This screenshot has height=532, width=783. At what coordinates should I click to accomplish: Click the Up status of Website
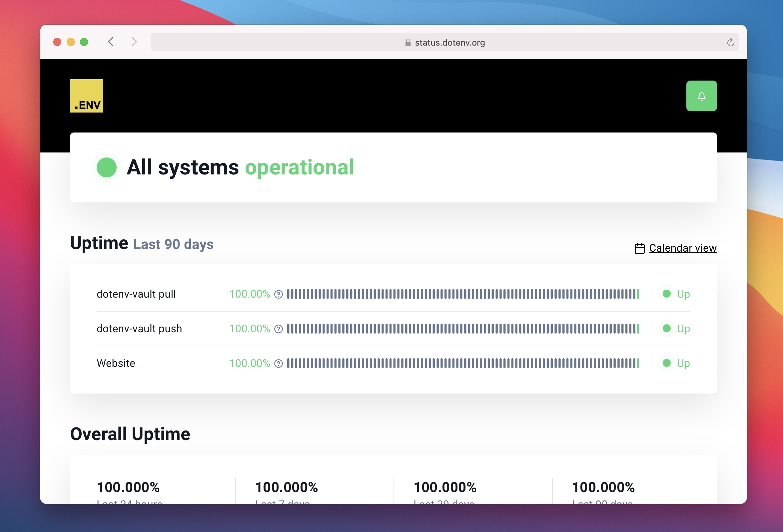[684, 364]
